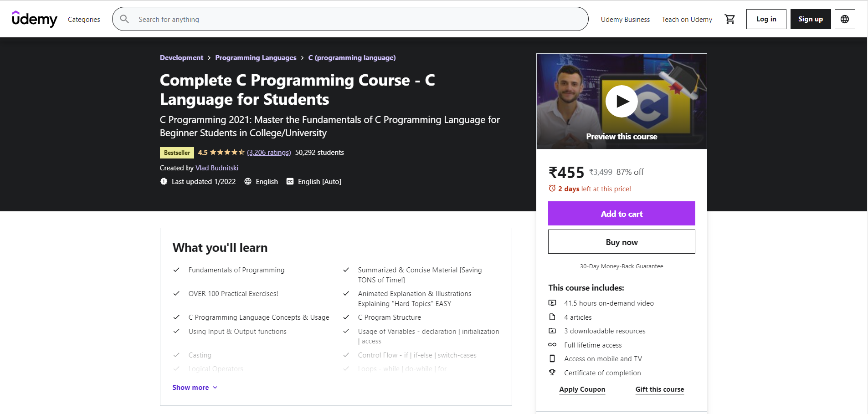The width and height of the screenshot is (868, 414).
Task: Click the articles file icon
Action: (552, 317)
